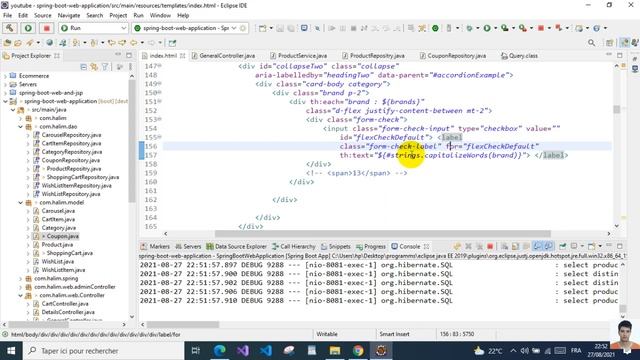This screenshot has width=640, height=360.
Task: Click the New wizard toolbar icon
Action: click(x=262, y=28)
